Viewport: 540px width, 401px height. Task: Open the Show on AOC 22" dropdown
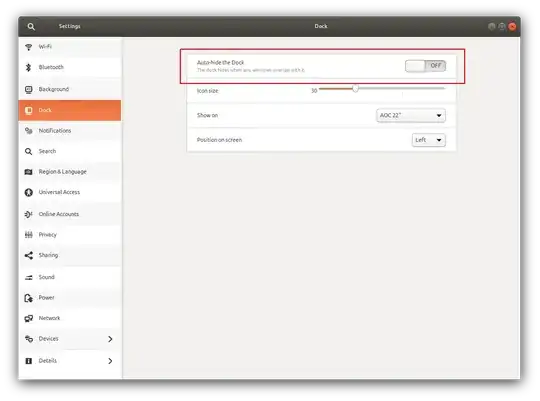tap(411, 115)
